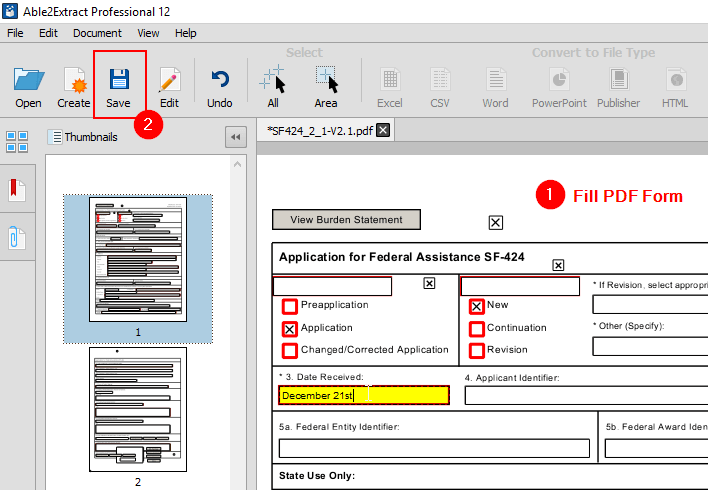The image size is (708, 490).
Task: Collapse the thumbnails side panel
Action: [236, 137]
